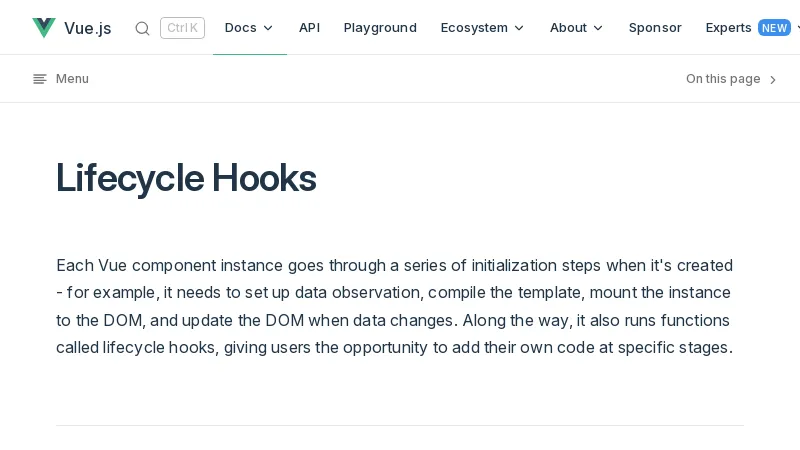Viewport: 800px width, 450px height.
Task: Click the Lifecycle Hooks heading
Action: click(186, 178)
